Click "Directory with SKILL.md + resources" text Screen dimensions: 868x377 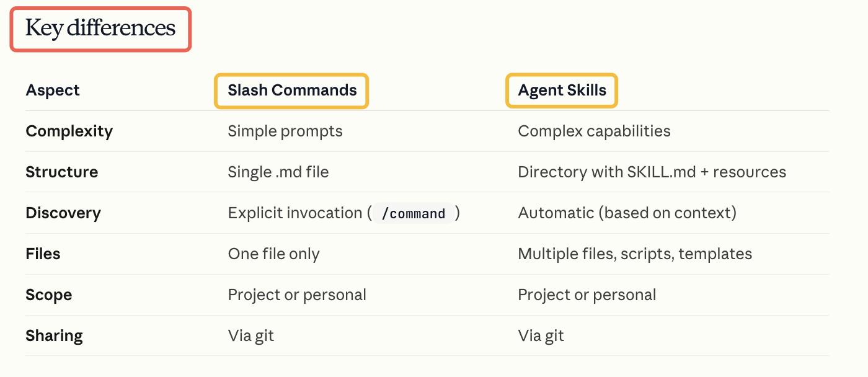click(652, 172)
